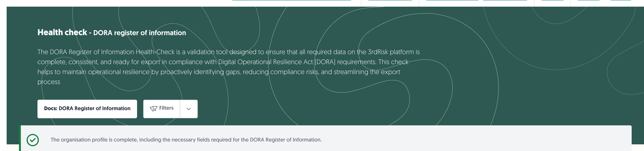Screen dimensions: 644x151
Task: Click the green checkmark circle icon
Action: (x=33, y=140)
